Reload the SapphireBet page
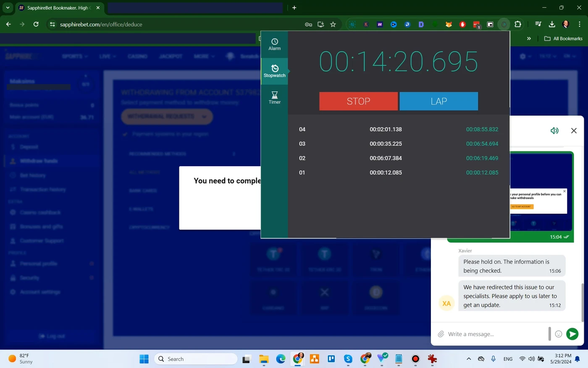 tap(36, 24)
